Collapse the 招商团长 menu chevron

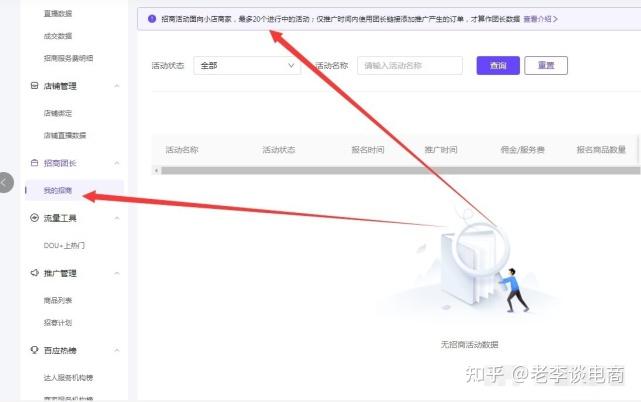[117, 163]
